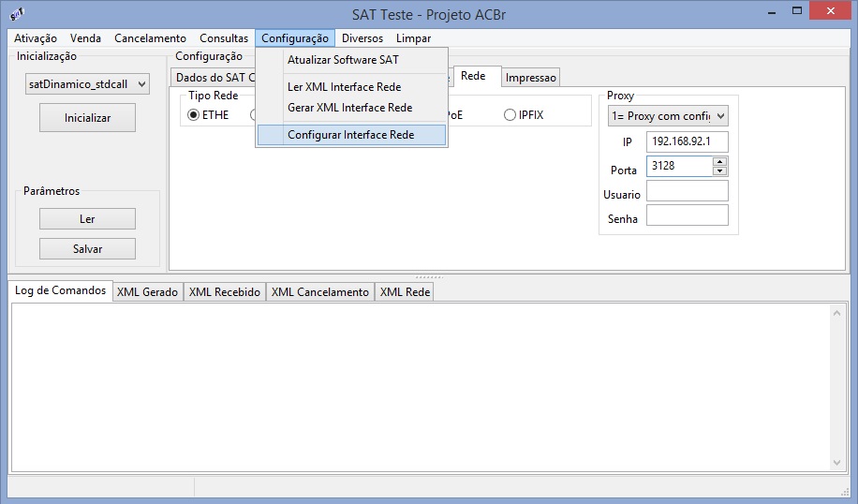Switch to the XML Gerado tab
This screenshot has height=504, width=858.
click(x=148, y=292)
